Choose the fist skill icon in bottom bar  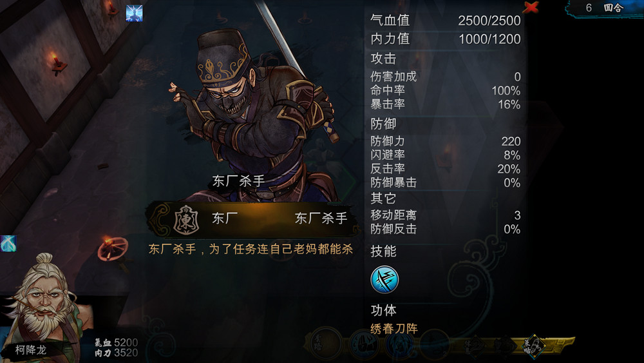pyautogui.click(x=365, y=344)
